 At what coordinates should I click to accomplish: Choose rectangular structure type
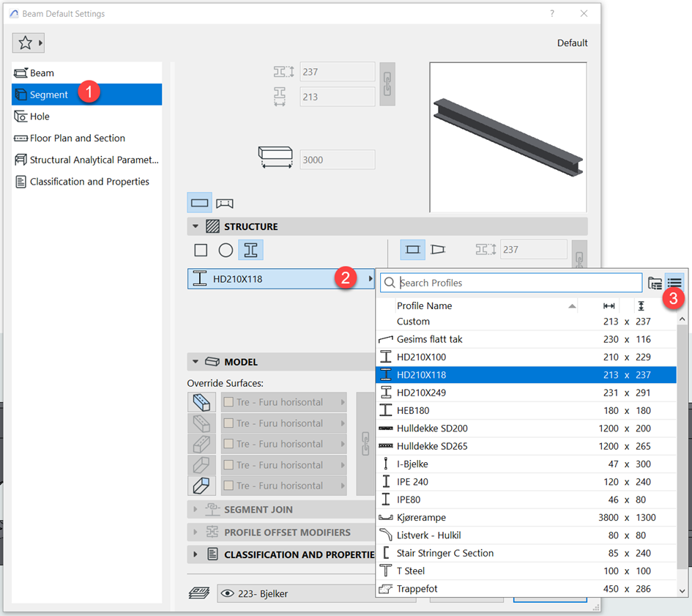point(201,250)
